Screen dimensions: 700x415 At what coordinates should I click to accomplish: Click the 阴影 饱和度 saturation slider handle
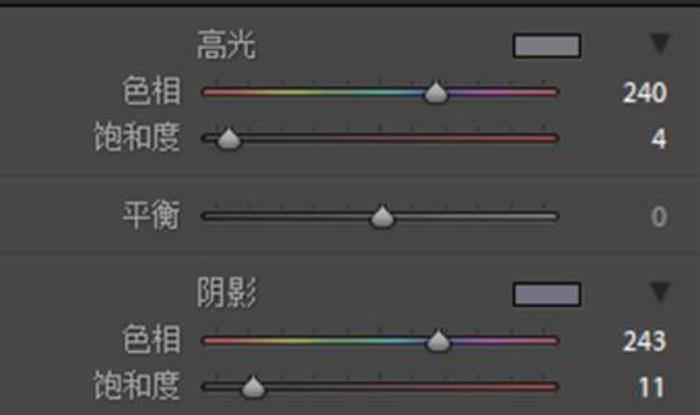(x=253, y=387)
